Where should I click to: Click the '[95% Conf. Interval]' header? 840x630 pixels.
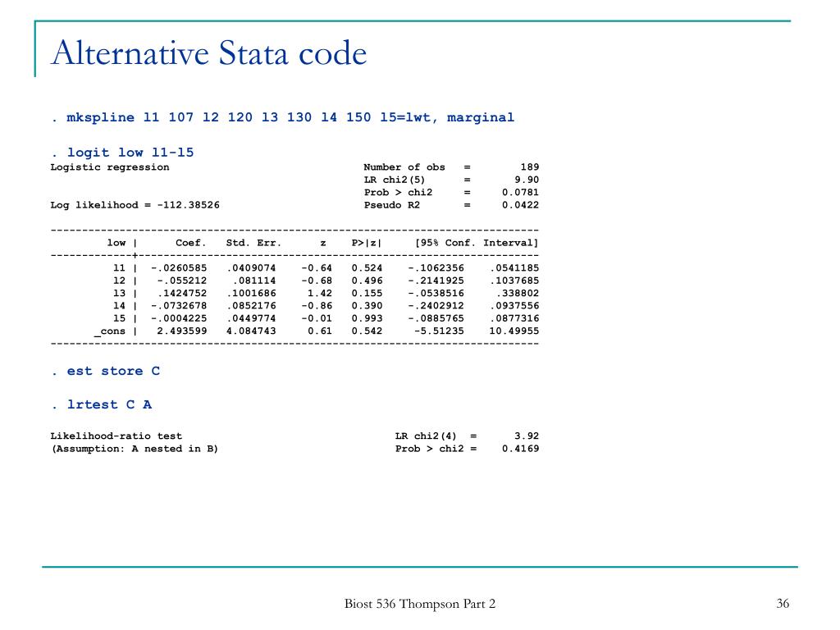pos(477,243)
